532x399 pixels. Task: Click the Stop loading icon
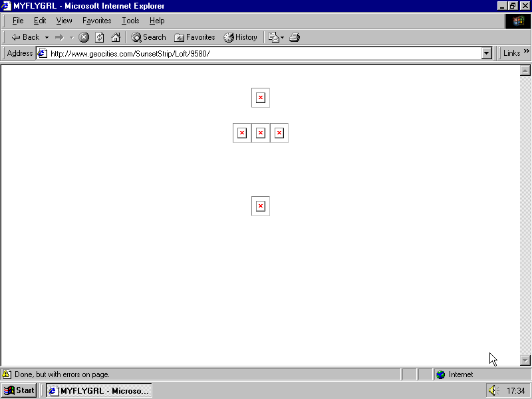tap(84, 37)
